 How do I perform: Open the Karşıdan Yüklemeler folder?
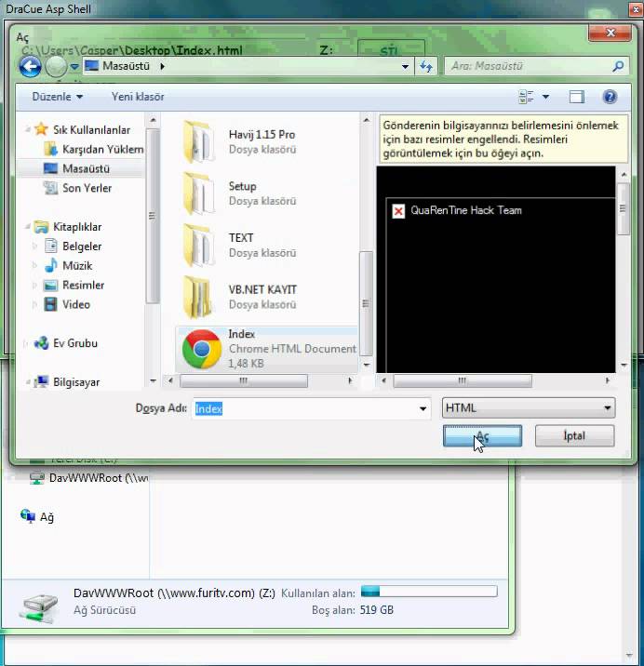click(102, 150)
